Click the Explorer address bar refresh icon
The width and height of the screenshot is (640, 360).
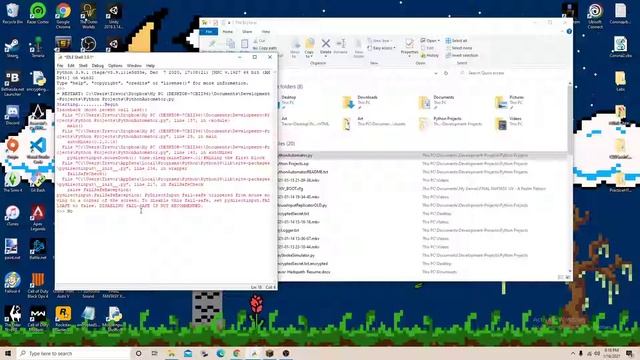coord(446,73)
